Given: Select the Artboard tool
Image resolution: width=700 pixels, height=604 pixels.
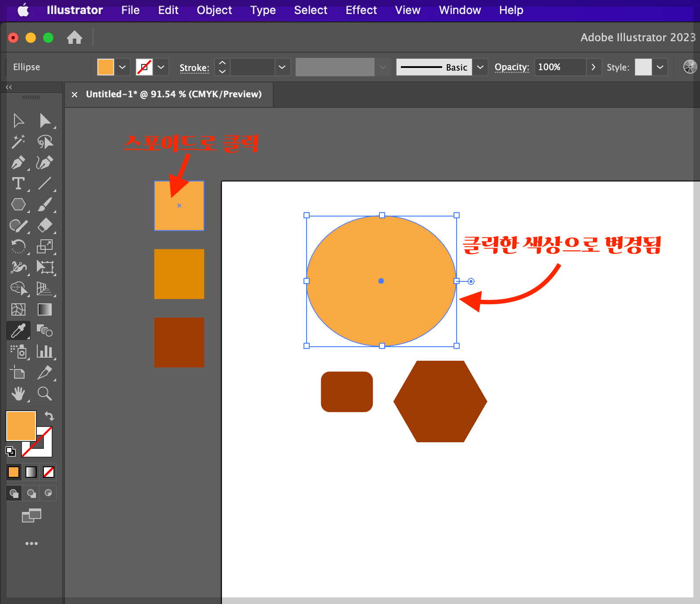Looking at the screenshot, I should 18,373.
